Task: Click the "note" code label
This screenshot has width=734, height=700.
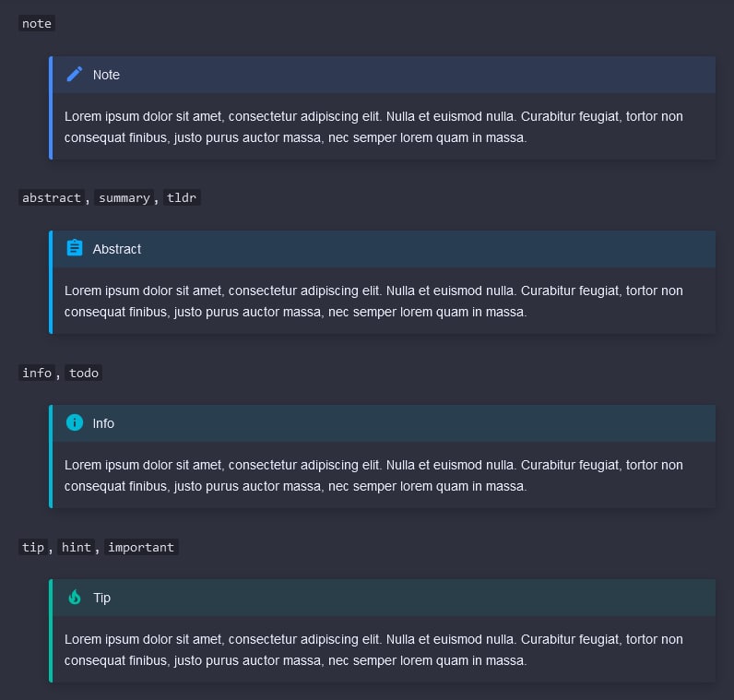Action: pyautogui.click(x=37, y=23)
